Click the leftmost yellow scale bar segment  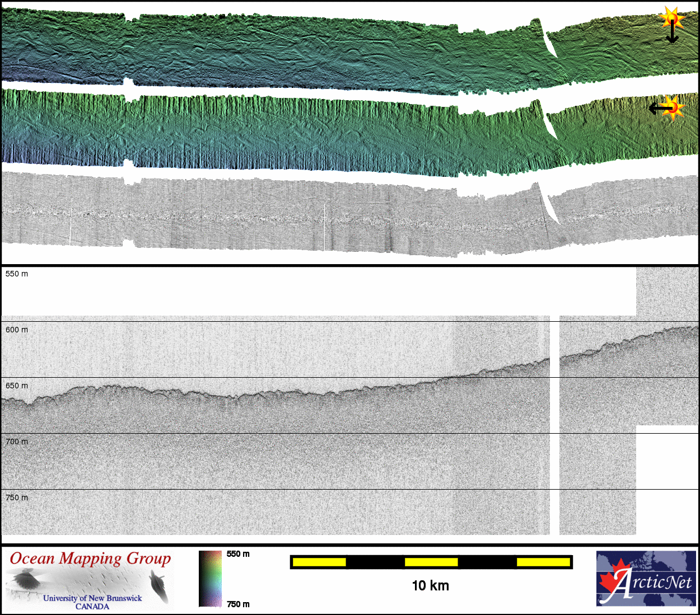(x=319, y=562)
